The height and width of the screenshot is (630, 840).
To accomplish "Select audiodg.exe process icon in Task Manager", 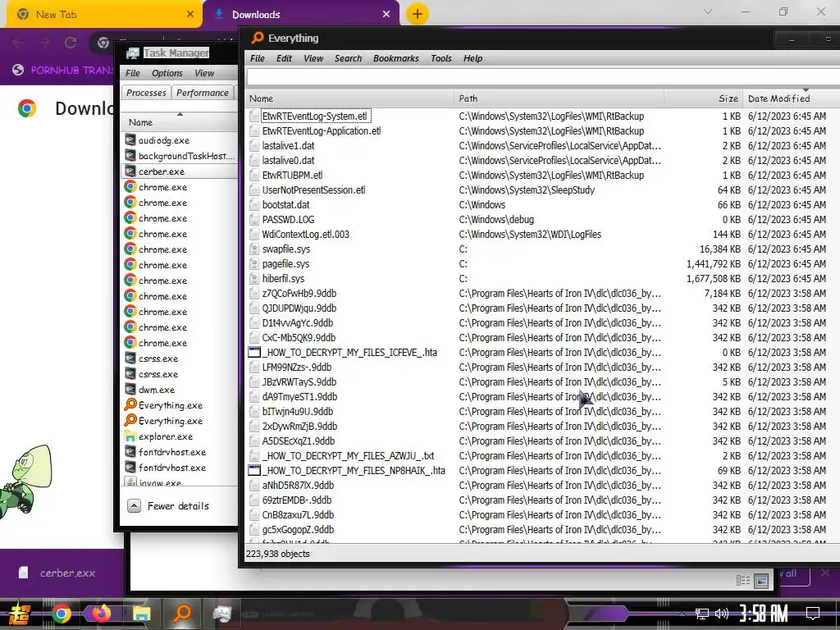I will tap(130, 140).
